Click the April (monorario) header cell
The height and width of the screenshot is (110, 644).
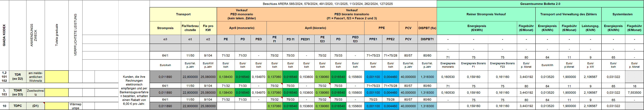click(242, 28)
